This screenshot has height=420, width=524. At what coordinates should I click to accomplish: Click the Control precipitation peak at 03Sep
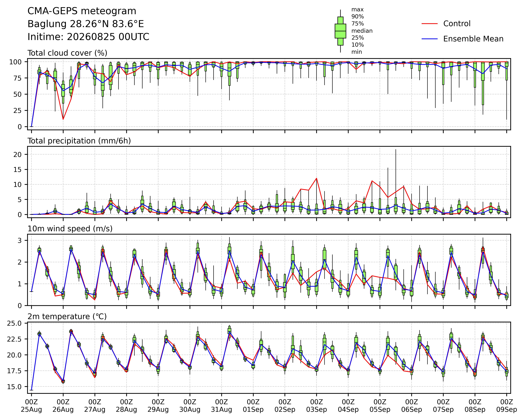tap(316, 178)
